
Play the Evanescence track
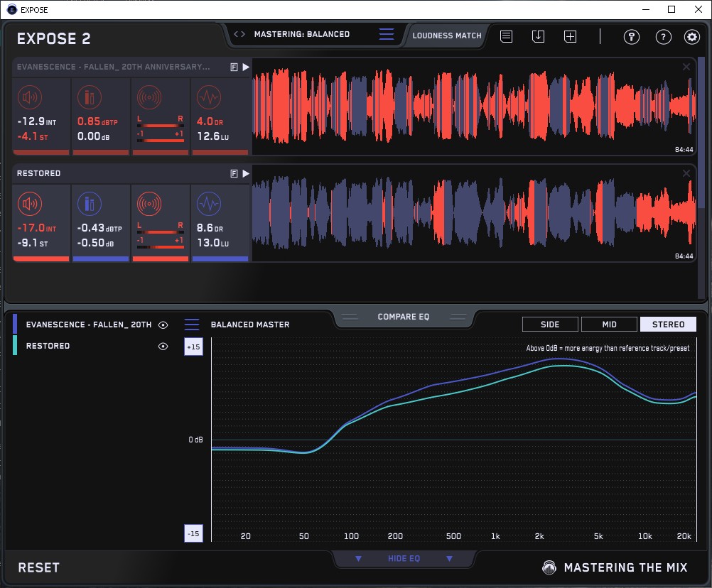(x=246, y=67)
